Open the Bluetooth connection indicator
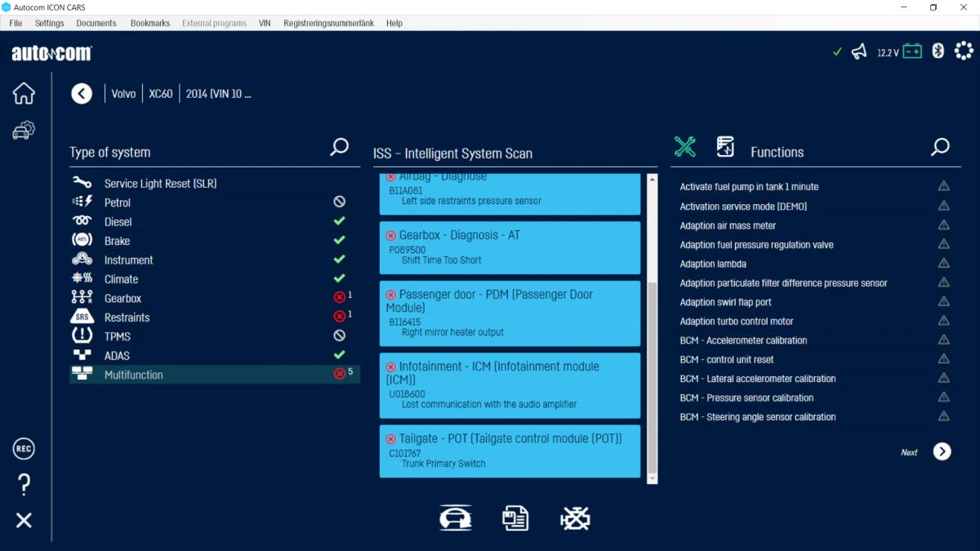The width and height of the screenshot is (980, 551). tap(938, 51)
